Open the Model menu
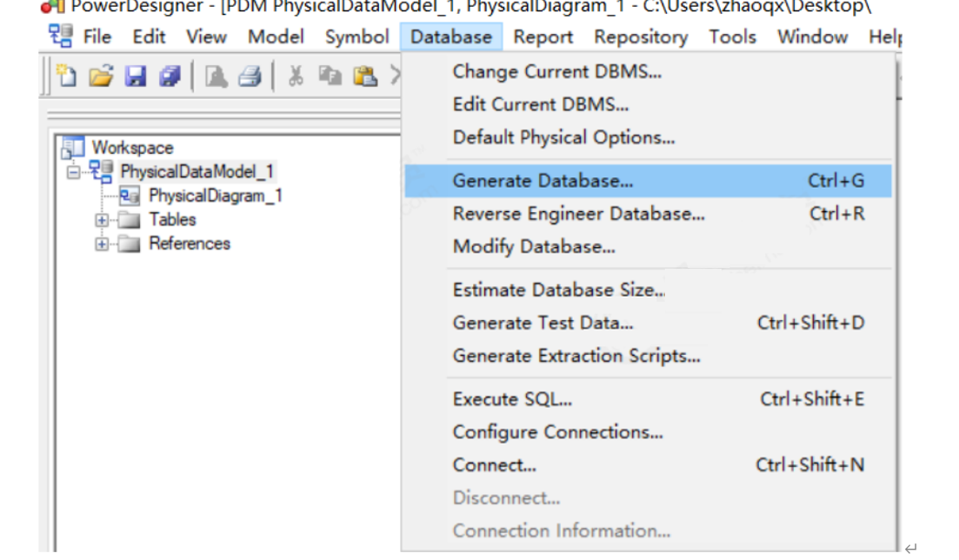Image resolution: width=959 pixels, height=560 pixels. (x=276, y=37)
